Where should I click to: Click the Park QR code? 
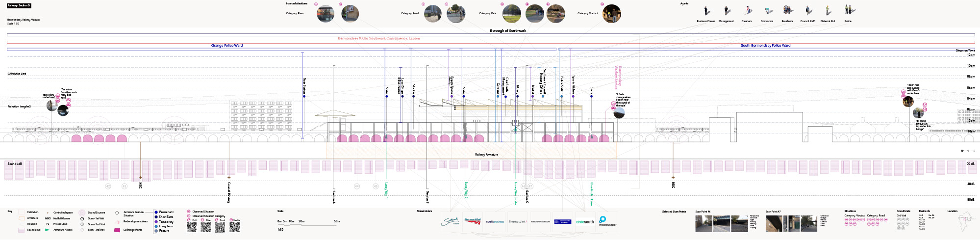pos(191,227)
